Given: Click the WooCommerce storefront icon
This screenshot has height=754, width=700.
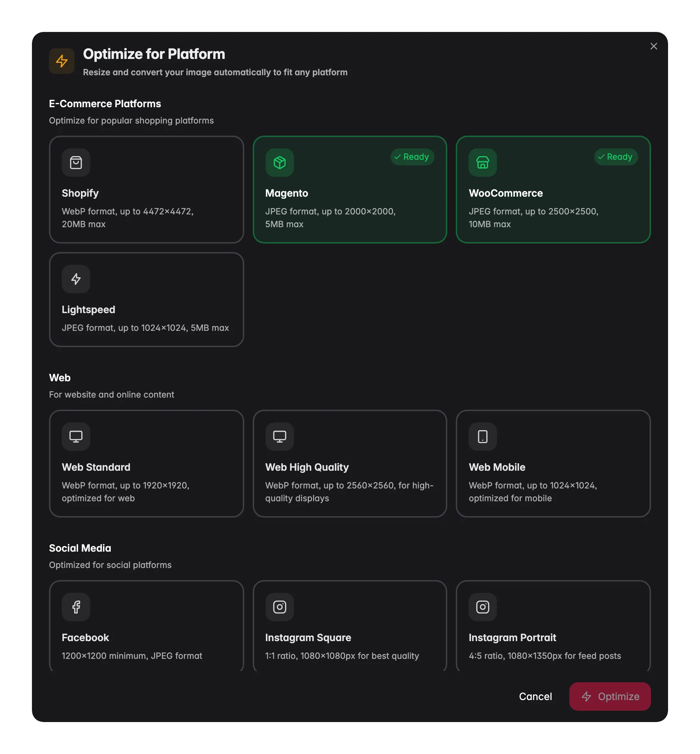Looking at the screenshot, I should [x=482, y=163].
